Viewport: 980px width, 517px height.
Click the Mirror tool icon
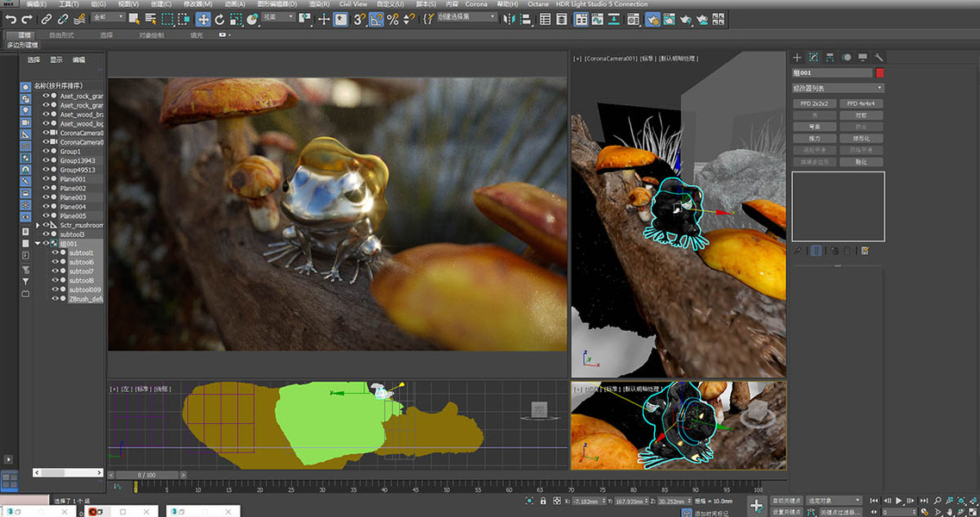[x=509, y=19]
